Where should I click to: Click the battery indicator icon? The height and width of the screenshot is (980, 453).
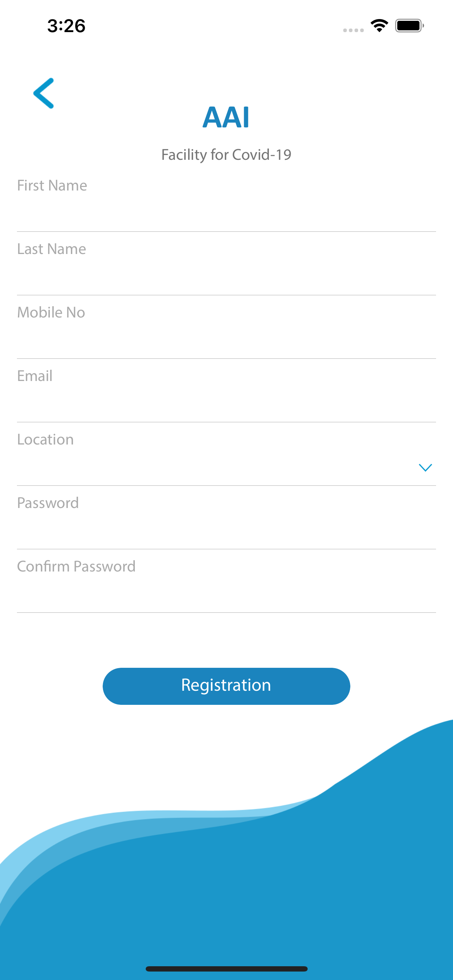409,25
